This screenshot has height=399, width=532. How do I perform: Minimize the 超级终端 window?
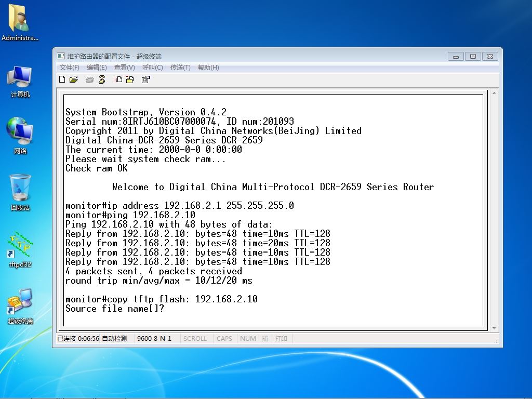click(x=456, y=56)
